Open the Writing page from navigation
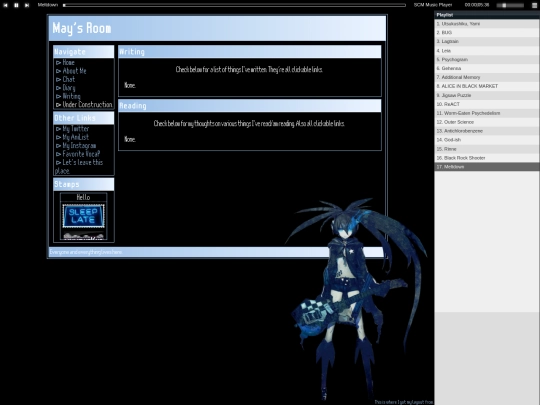 point(71,96)
